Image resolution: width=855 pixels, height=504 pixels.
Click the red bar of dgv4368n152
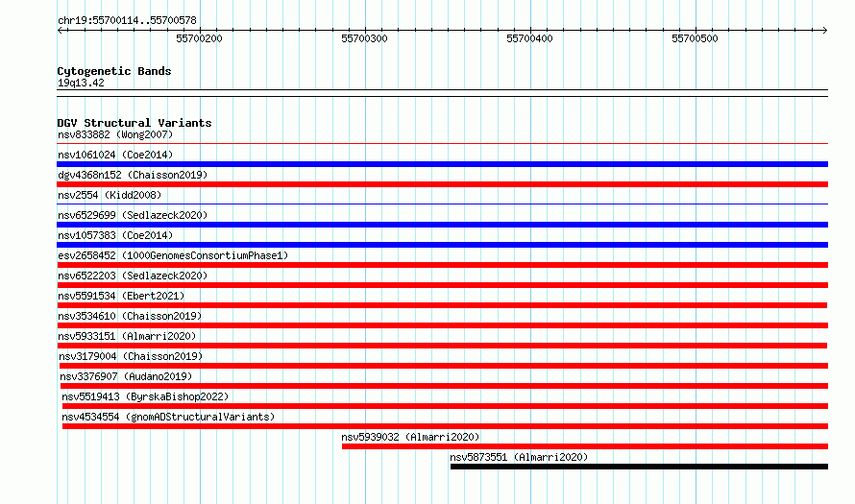442,184
